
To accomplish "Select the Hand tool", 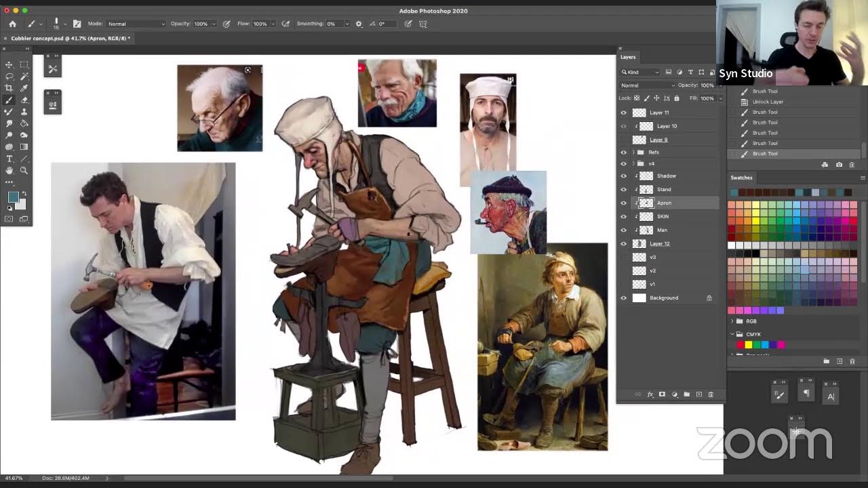I will 9,170.
